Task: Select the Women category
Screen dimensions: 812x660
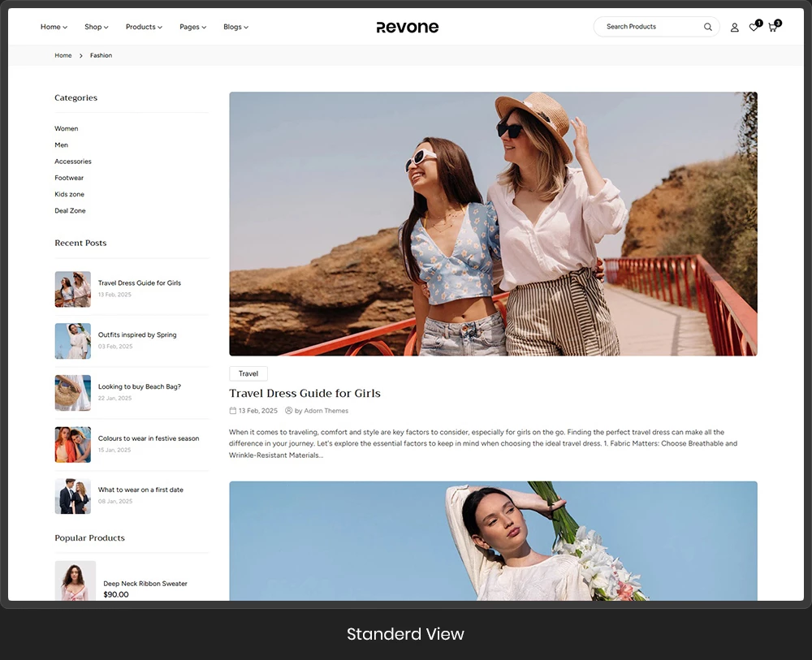Action: click(66, 128)
